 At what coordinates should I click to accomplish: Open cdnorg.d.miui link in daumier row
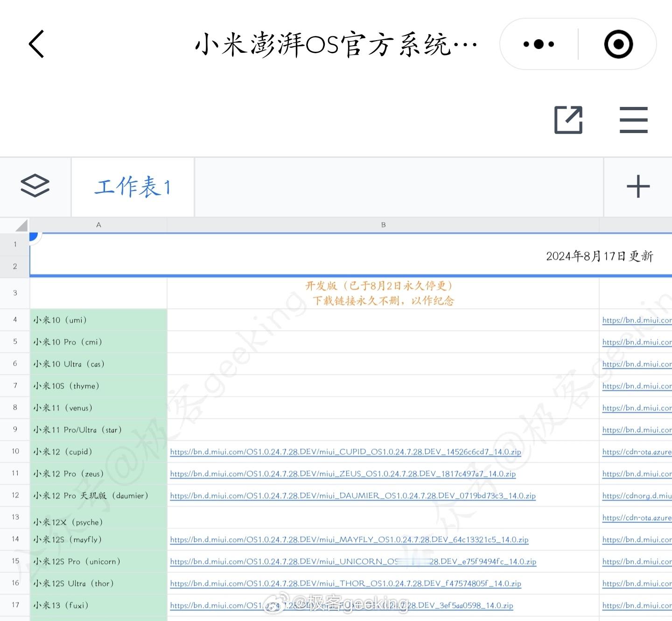[637, 496]
